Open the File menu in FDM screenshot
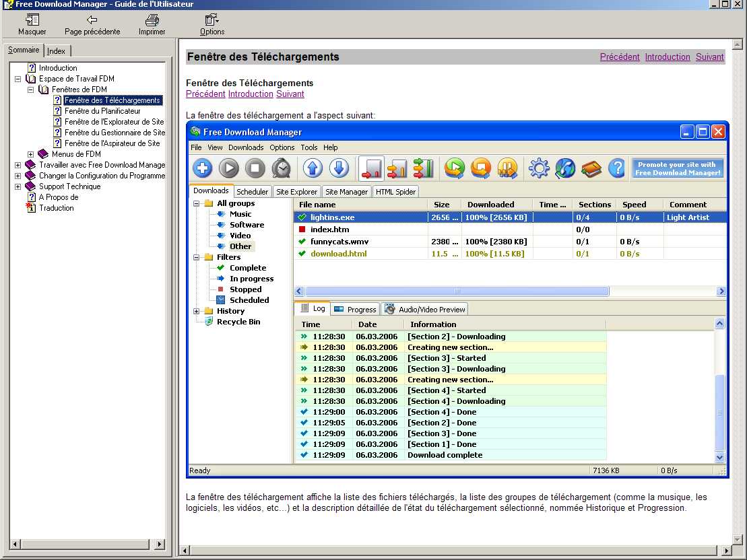The width and height of the screenshot is (747, 560). click(196, 147)
